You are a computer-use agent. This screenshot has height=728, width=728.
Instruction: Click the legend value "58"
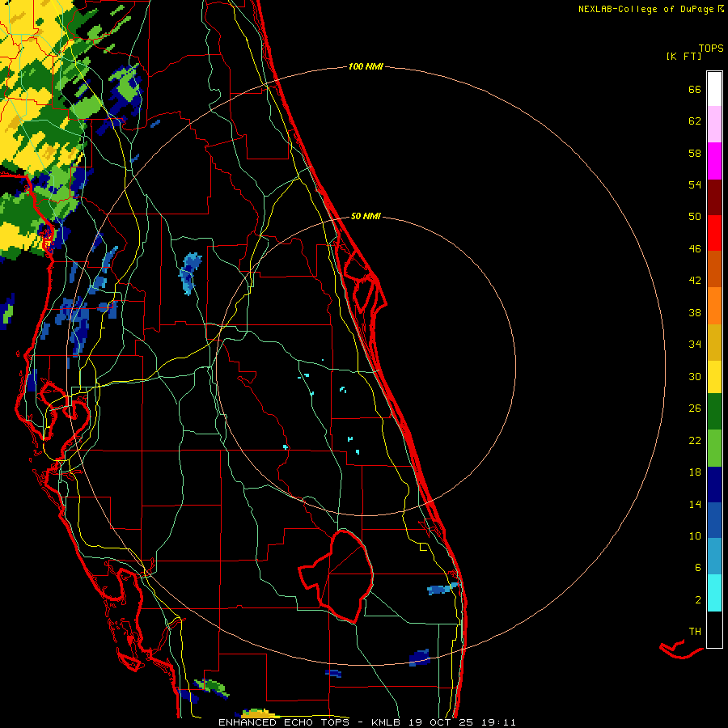695,153
